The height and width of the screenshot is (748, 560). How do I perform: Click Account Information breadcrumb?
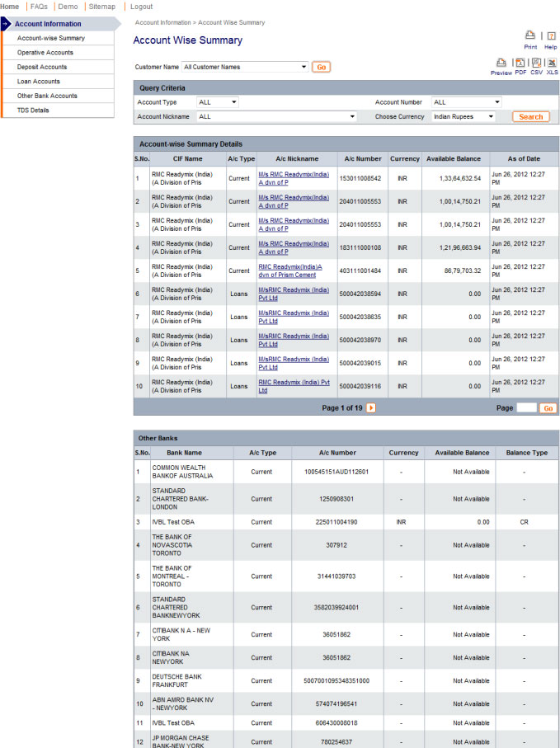162,22
